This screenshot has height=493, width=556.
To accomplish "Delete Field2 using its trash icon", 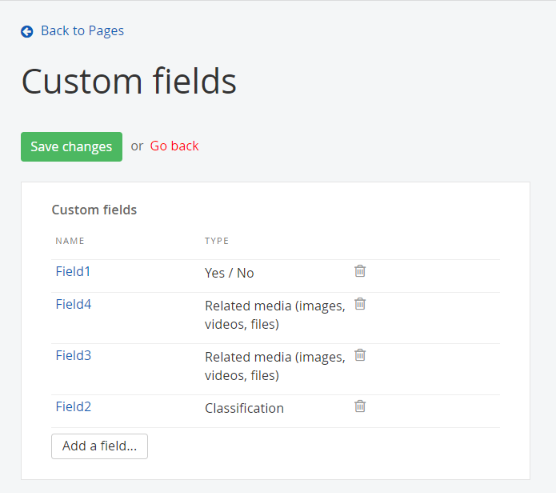I will tap(360, 406).
